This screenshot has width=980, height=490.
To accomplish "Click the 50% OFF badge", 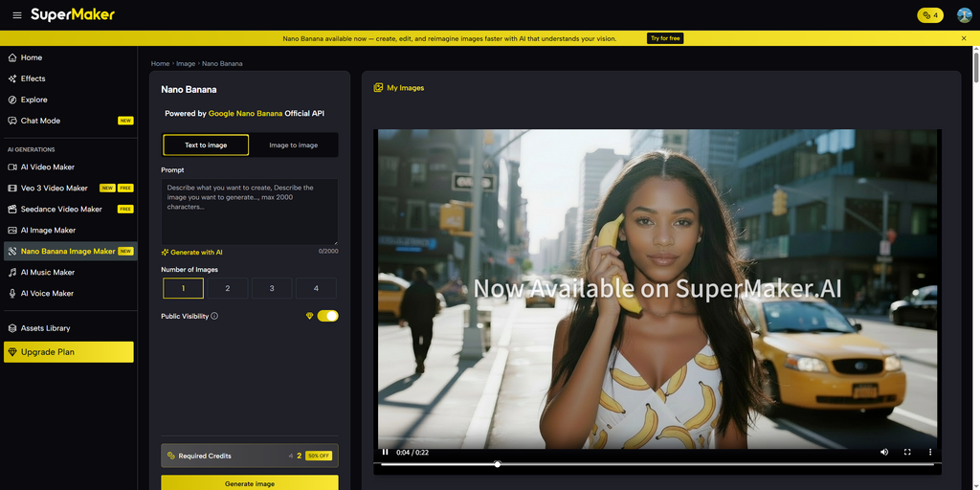I will point(319,457).
